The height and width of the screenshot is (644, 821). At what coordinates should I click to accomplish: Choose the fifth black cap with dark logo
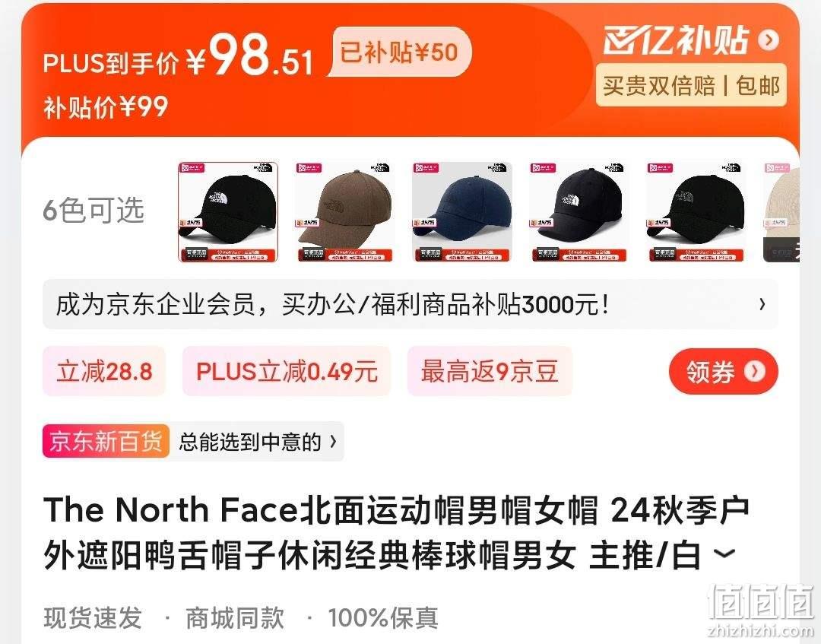pyautogui.click(x=696, y=212)
